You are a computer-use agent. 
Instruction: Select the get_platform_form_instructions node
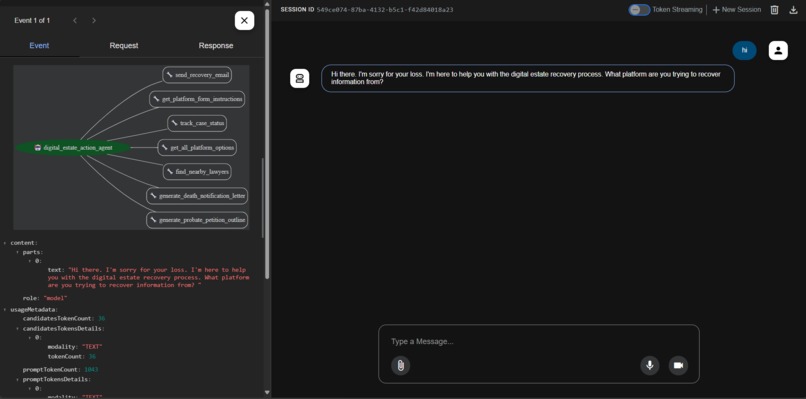197,99
